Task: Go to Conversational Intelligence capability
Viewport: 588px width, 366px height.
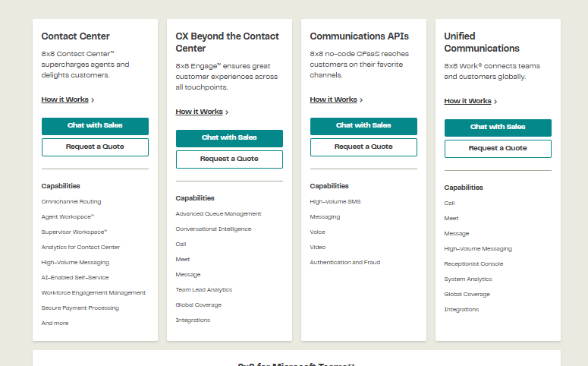Action: point(213,229)
